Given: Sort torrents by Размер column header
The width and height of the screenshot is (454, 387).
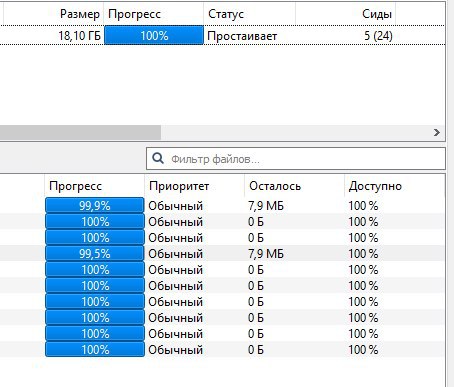Looking at the screenshot, I should [x=80, y=14].
